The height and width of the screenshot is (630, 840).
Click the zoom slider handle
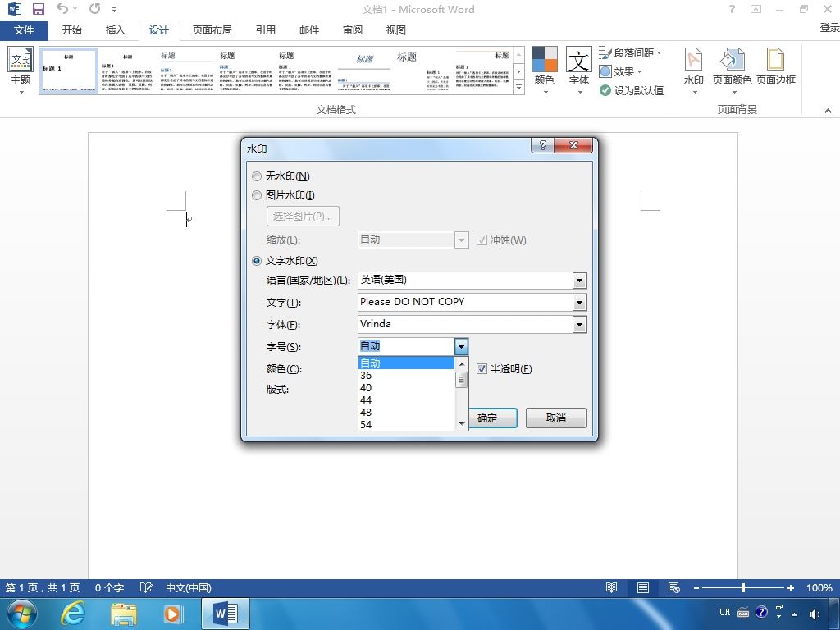pyautogui.click(x=743, y=587)
